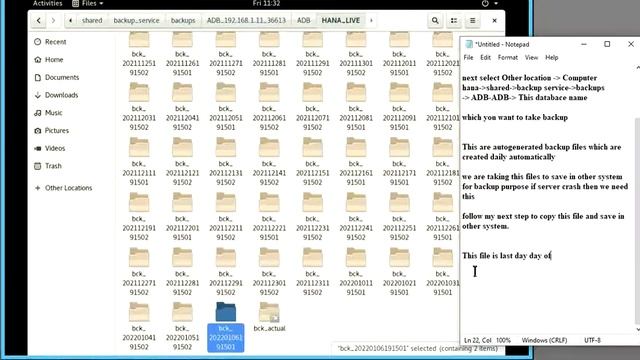640x360 pixels.
Task: Select folder bck_20211207191502
Action: click(312, 107)
